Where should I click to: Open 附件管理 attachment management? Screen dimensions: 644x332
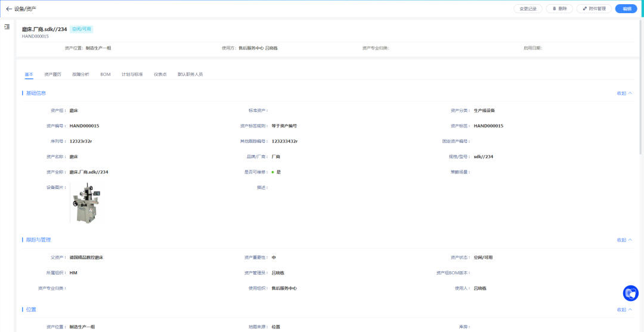pos(594,9)
